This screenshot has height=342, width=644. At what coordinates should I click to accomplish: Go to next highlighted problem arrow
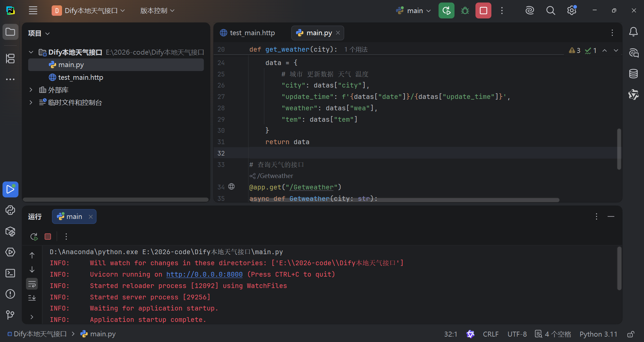[x=616, y=50]
